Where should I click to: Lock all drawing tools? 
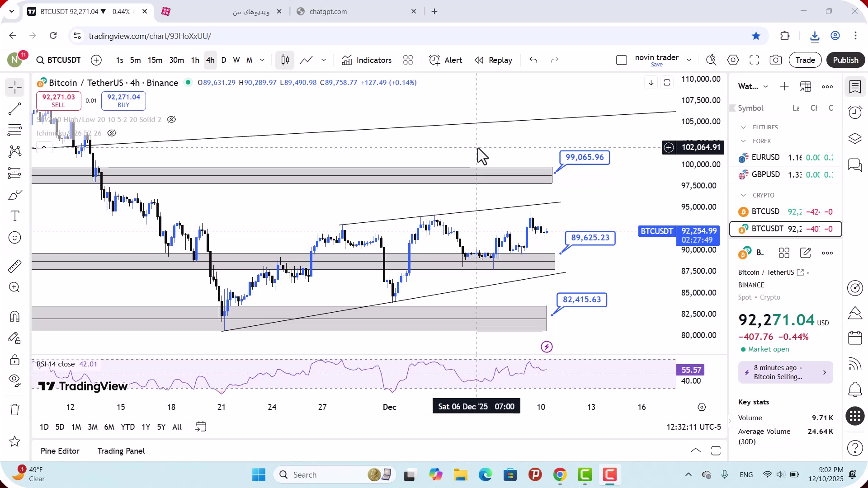(14, 360)
